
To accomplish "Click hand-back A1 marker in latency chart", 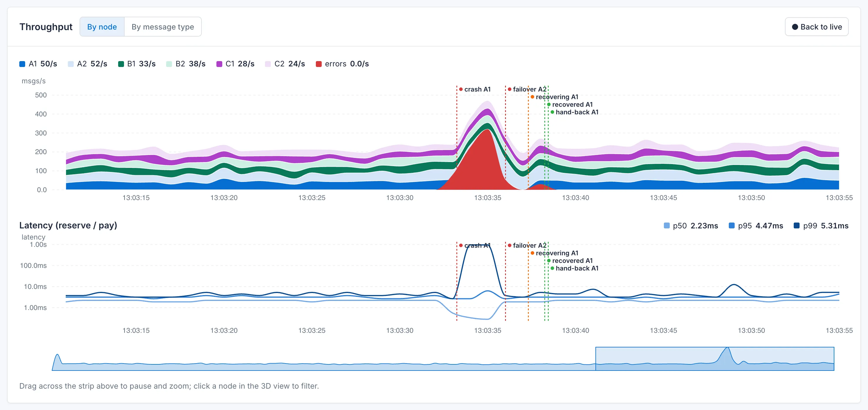I will point(574,268).
